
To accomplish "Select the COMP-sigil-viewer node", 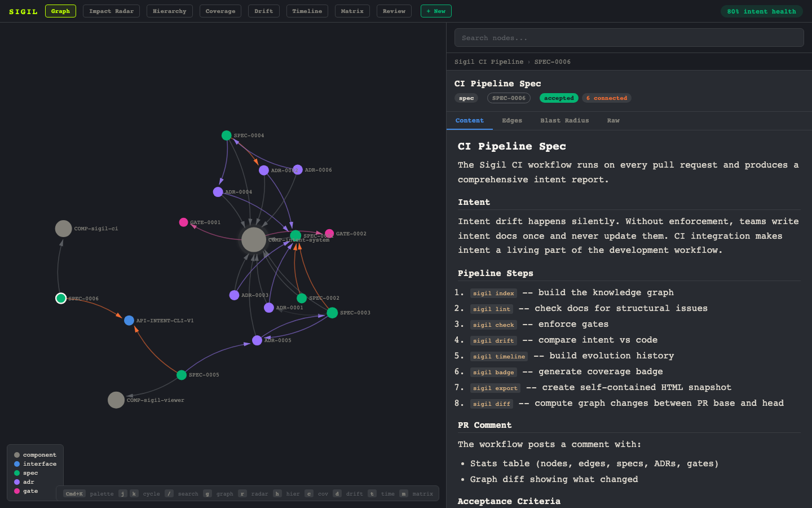I will [116, 400].
